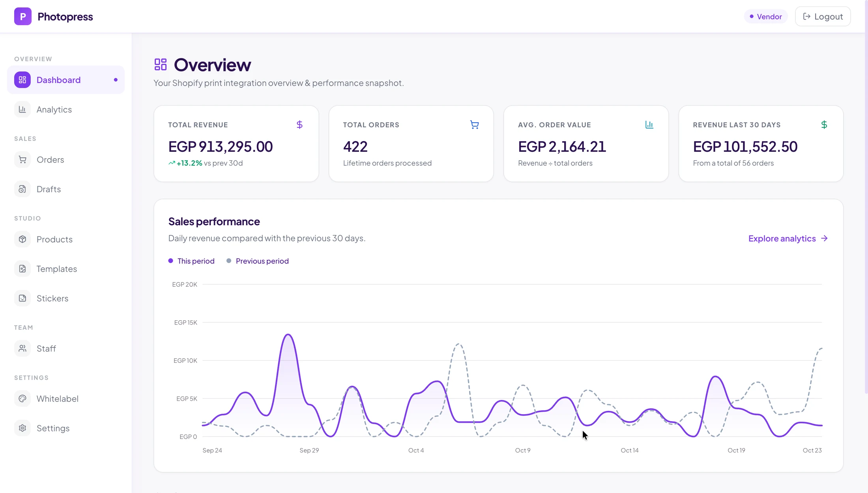Click the Settings gear icon
The width and height of the screenshot is (868, 493).
22,428
